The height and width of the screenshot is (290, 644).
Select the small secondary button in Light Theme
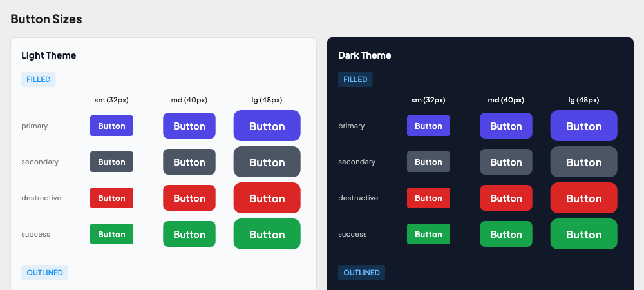click(111, 162)
